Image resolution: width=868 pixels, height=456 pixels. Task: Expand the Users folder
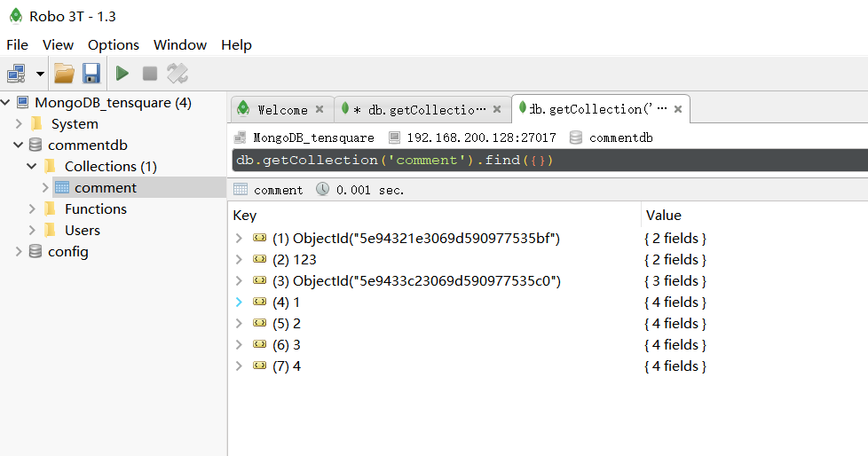(x=32, y=230)
